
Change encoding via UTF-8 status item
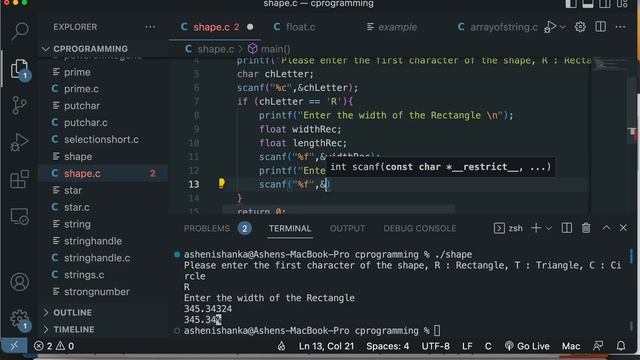point(435,346)
